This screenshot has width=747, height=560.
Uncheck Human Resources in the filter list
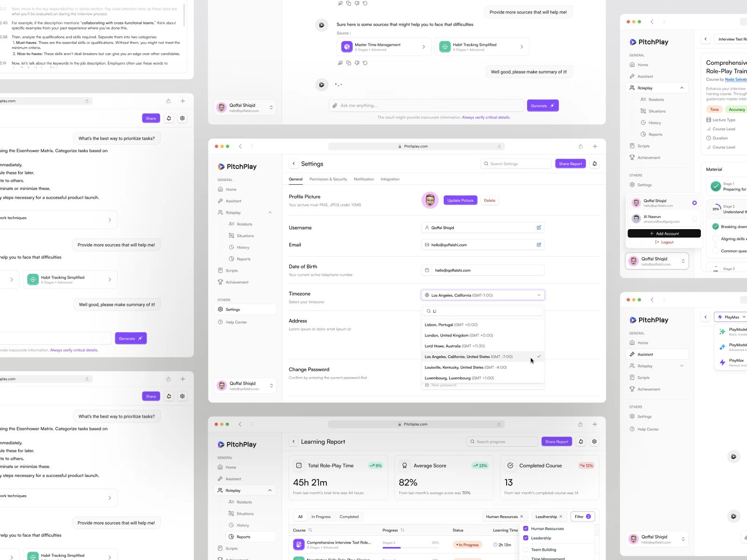[526, 529]
